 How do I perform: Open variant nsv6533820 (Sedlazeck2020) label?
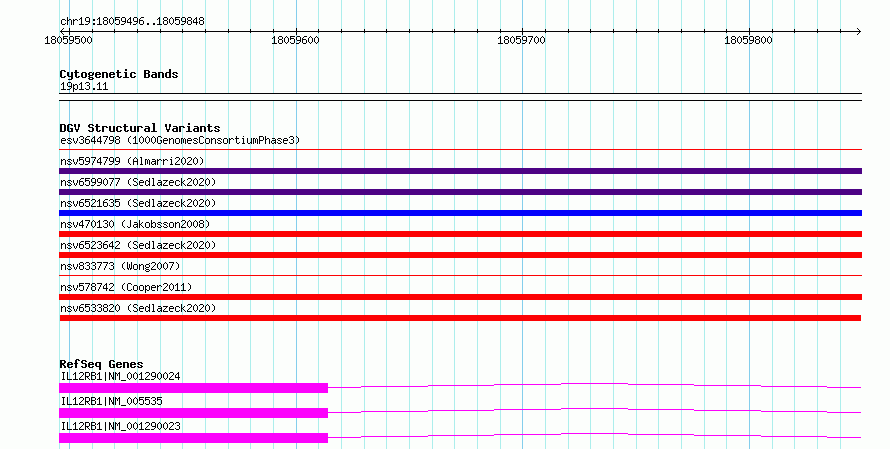click(x=138, y=308)
